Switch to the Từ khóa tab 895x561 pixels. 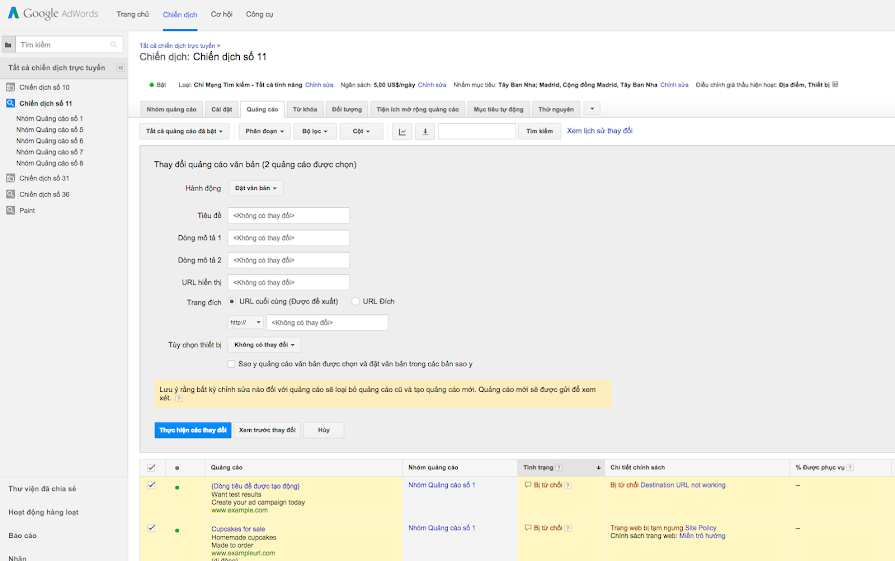pyautogui.click(x=304, y=108)
